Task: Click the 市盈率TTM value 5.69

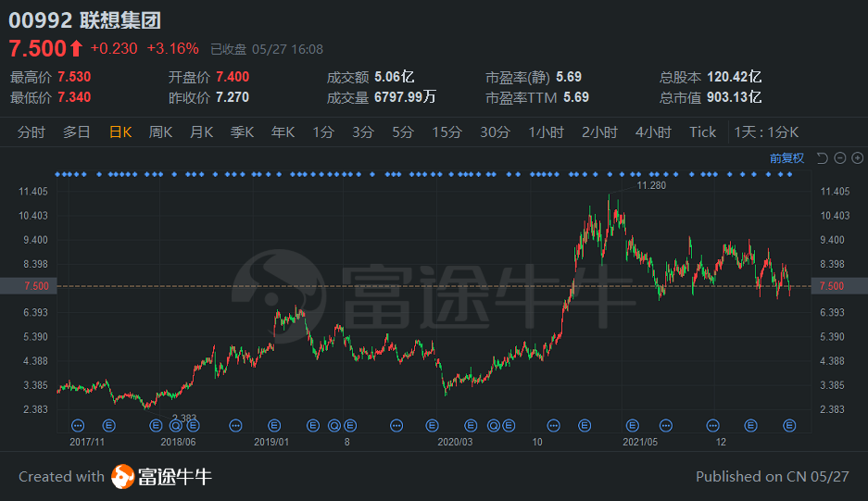Action: [x=576, y=97]
